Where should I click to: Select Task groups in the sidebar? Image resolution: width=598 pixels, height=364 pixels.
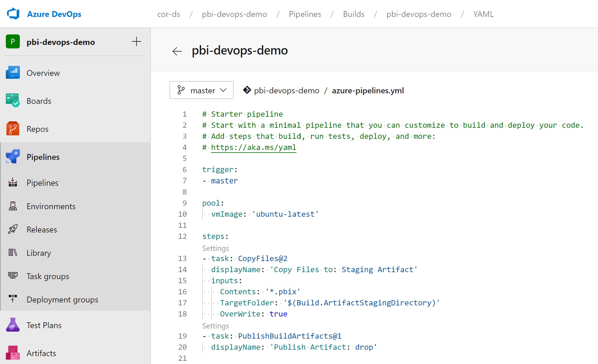pyautogui.click(x=48, y=276)
